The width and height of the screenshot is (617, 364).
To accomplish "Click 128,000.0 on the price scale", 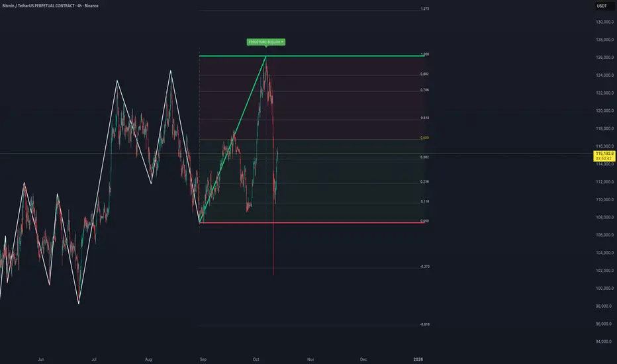I will click(x=605, y=40).
